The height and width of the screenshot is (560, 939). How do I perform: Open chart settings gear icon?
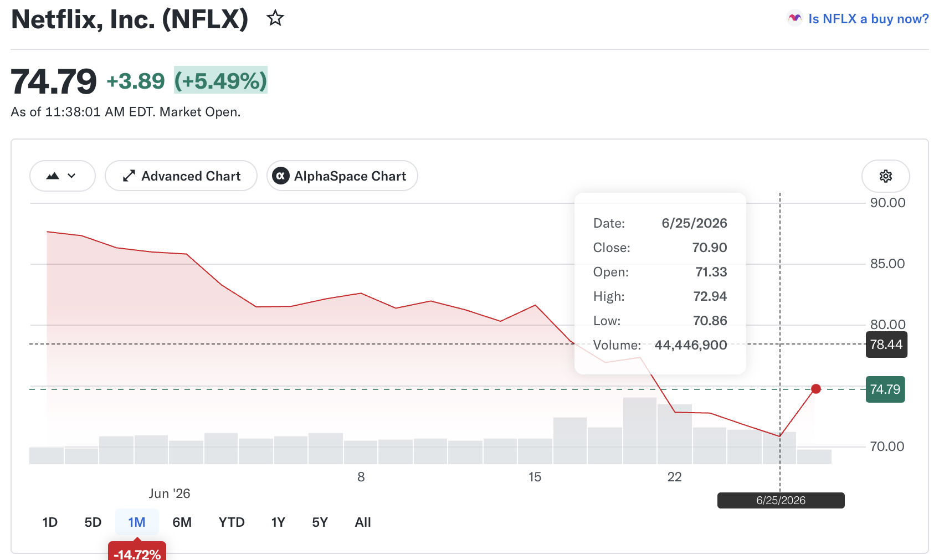pyautogui.click(x=885, y=176)
